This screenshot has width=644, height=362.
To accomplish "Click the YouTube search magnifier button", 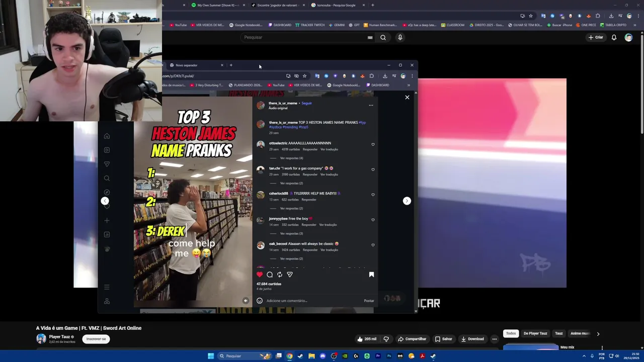I will pyautogui.click(x=383, y=37).
